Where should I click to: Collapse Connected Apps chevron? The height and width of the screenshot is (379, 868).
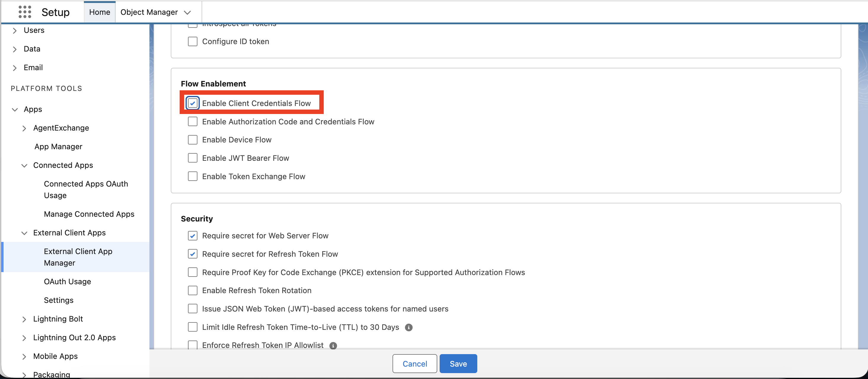[x=24, y=166]
